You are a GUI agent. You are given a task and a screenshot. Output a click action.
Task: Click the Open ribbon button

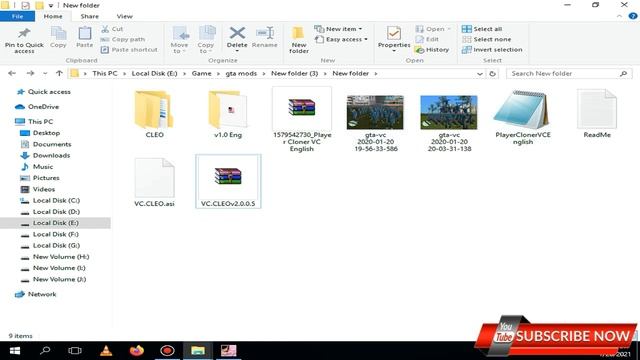click(x=432, y=29)
